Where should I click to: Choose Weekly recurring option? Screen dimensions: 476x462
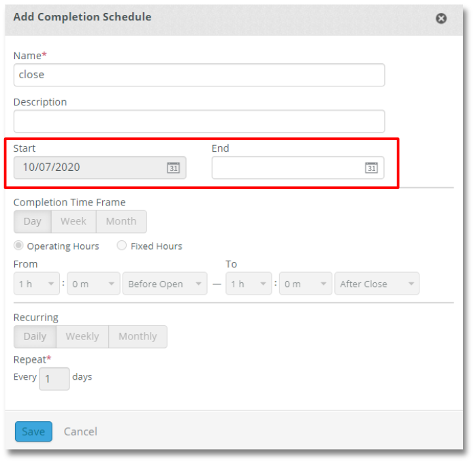pyautogui.click(x=82, y=337)
